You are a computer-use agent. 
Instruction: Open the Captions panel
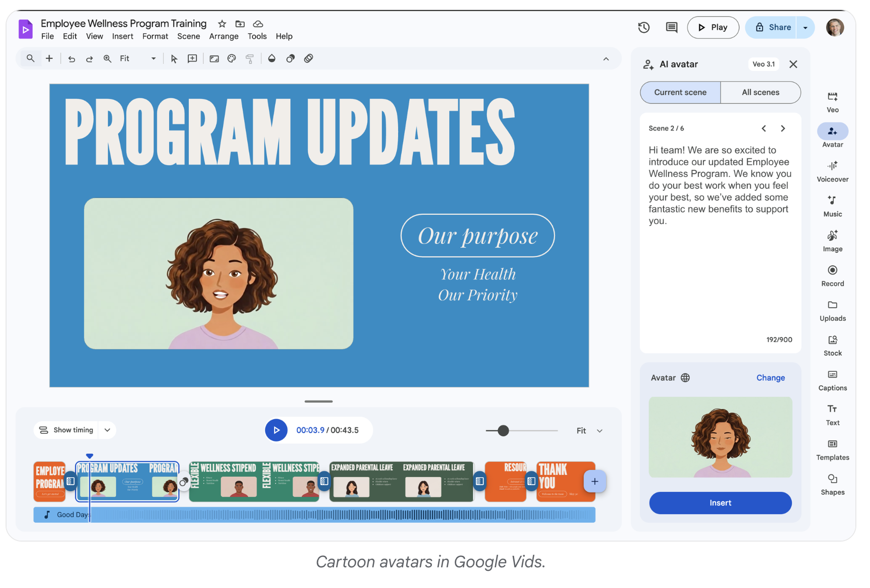(x=832, y=380)
